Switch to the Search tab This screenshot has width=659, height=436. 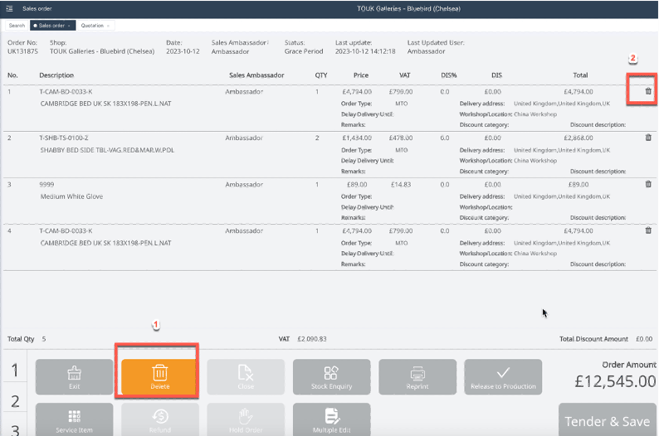[16, 25]
